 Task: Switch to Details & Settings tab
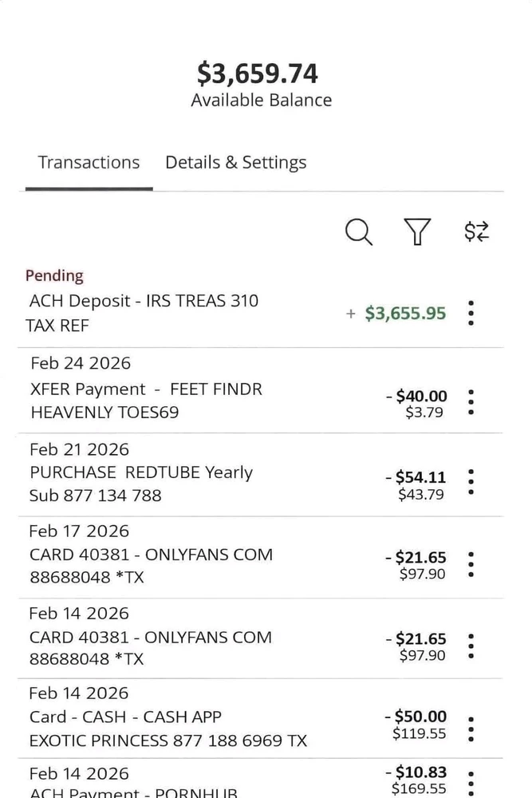tap(235, 163)
